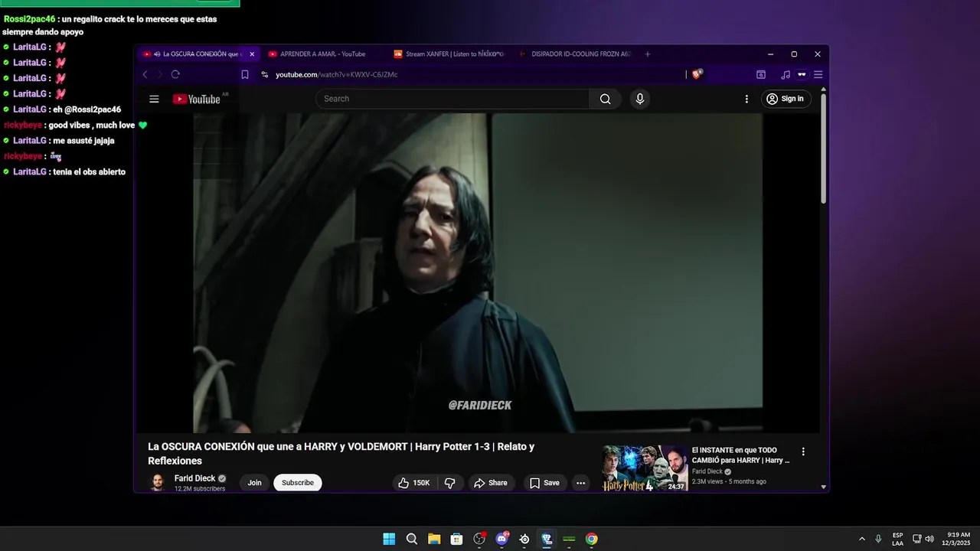
Task: Like the video with 150K likes
Action: pyautogui.click(x=414, y=483)
